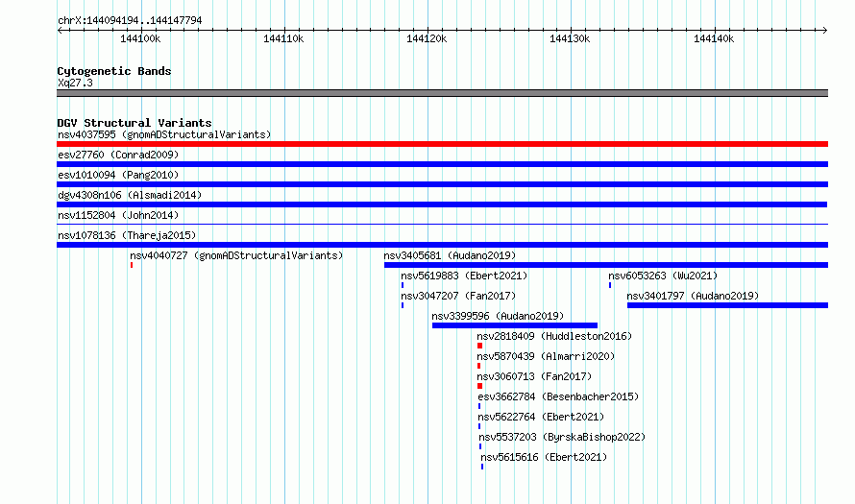This screenshot has width=855, height=504.
Task: Open the esv3662784 (Besenbacher2015) label
Action: (x=558, y=396)
